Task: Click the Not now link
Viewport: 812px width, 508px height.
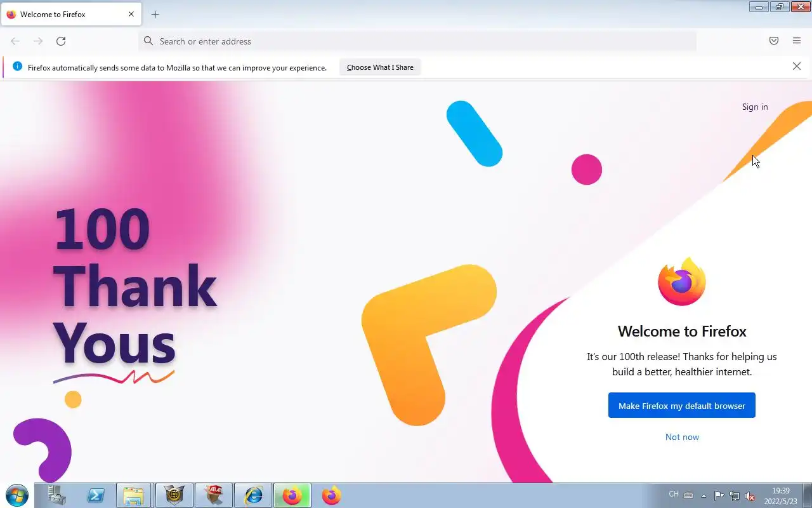Action: click(682, 437)
